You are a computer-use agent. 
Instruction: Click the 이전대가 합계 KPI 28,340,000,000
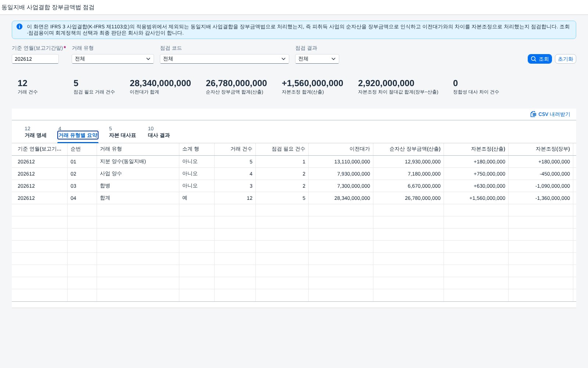point(160,83)
